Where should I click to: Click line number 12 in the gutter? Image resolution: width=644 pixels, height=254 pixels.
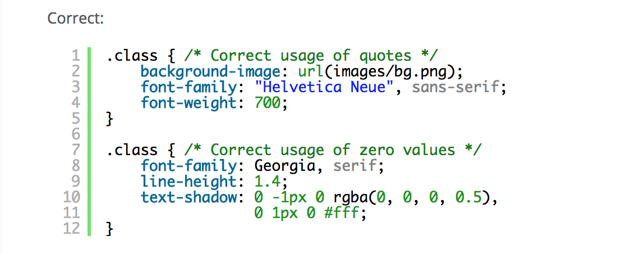73,229
